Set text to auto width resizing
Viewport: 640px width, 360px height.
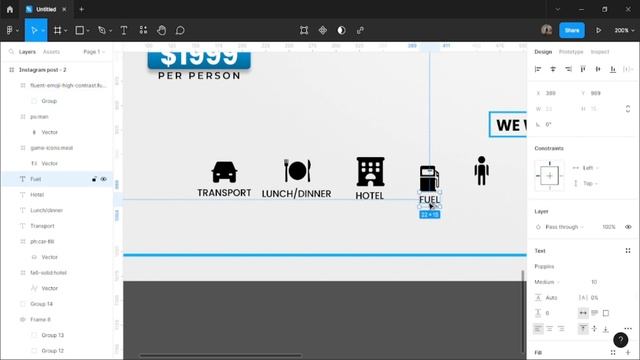click(583, 313)
